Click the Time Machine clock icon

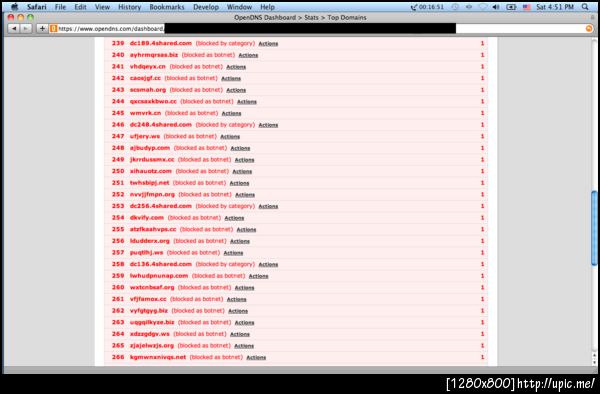455,7
